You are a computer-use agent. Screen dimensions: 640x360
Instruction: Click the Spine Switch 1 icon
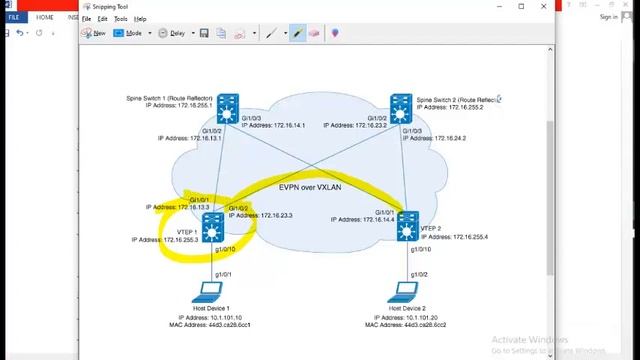[228, 109]
